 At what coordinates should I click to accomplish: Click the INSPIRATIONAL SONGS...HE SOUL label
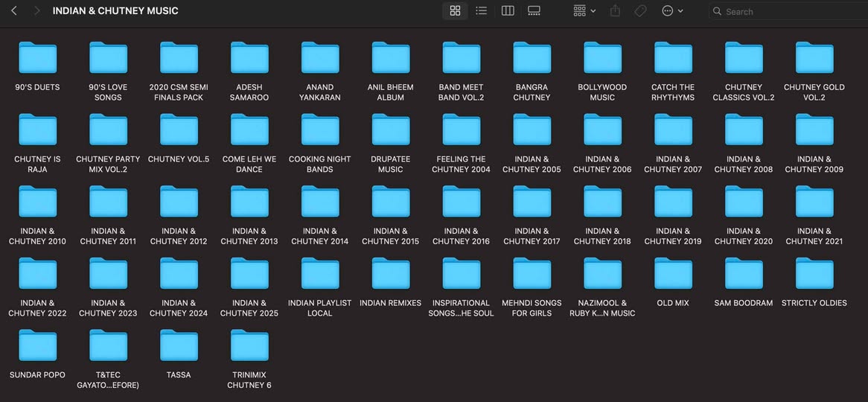(461, 308)
